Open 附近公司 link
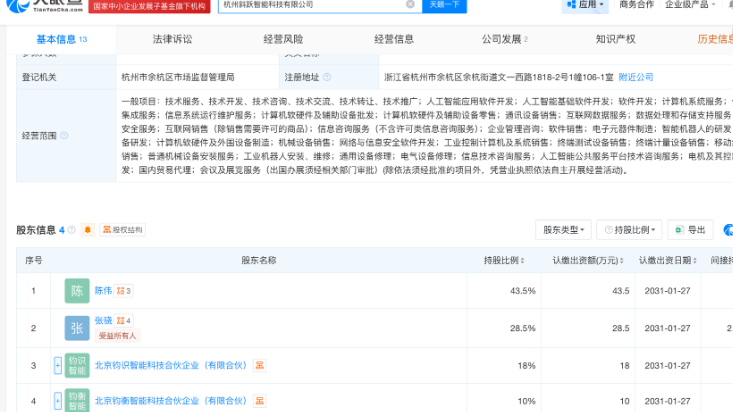This screenshot has height=412, width=733. pyautogui.click(x=636, y=77)
